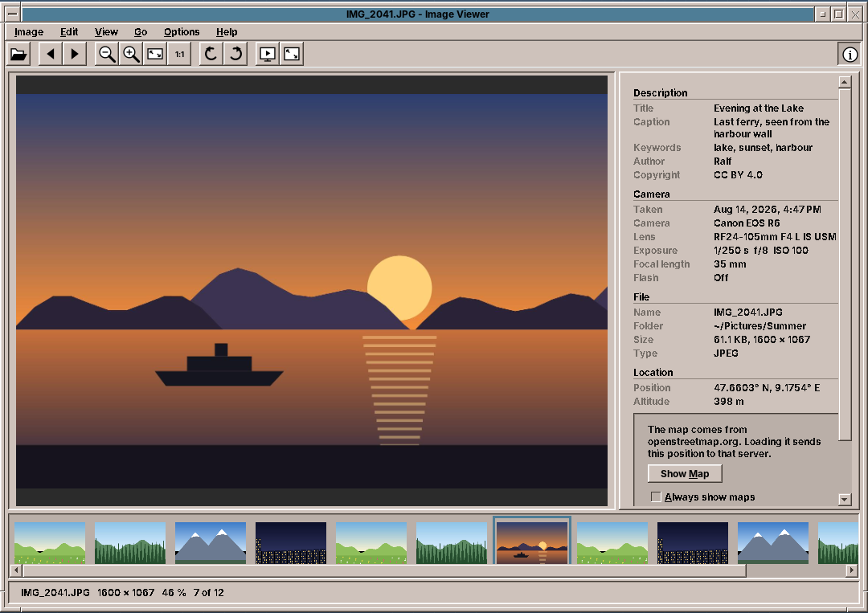Select the ninth thumbnail, night city

pos(693,543)
